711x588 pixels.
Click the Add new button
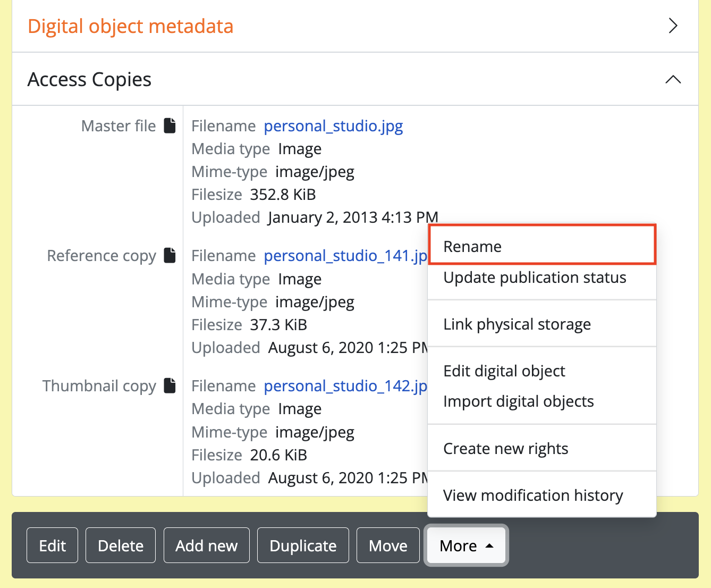tap(206, 545)
